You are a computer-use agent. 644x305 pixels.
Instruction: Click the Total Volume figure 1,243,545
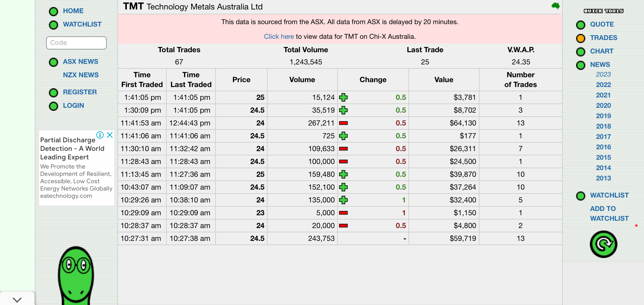(x=306, y=62)
